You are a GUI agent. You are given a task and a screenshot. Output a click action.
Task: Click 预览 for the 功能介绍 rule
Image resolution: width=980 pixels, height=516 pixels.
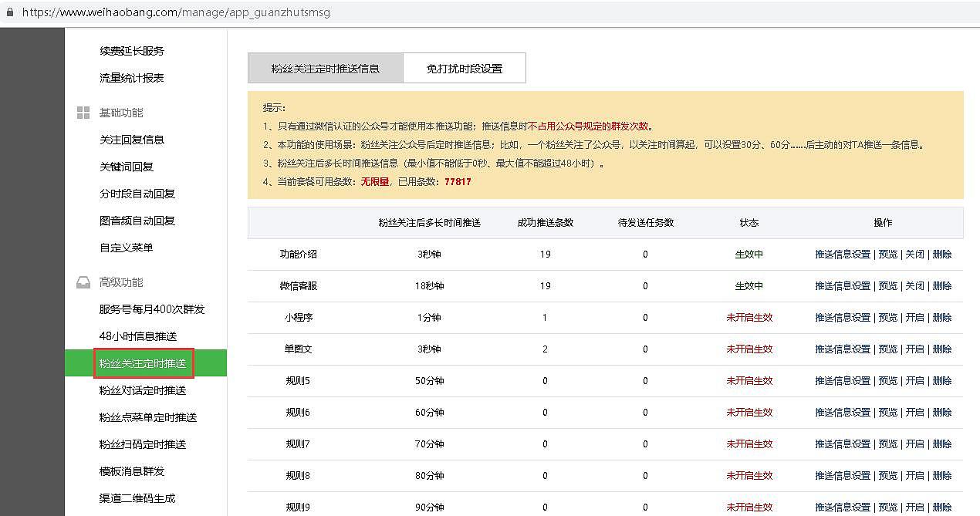point(888,254)
